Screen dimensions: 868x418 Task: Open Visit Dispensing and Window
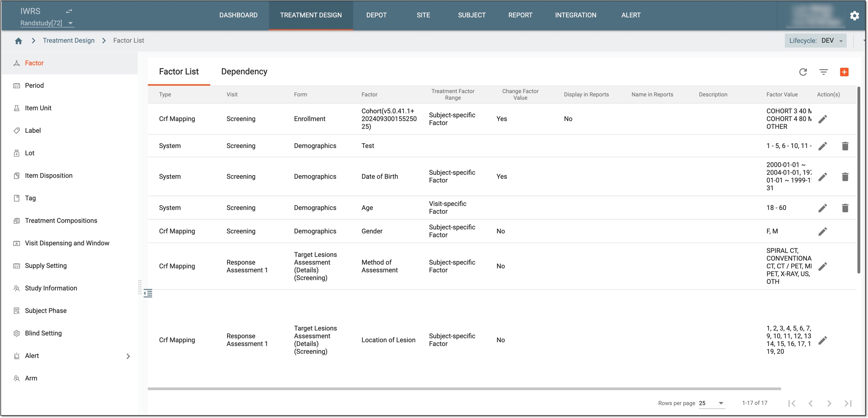pos(69,243)
